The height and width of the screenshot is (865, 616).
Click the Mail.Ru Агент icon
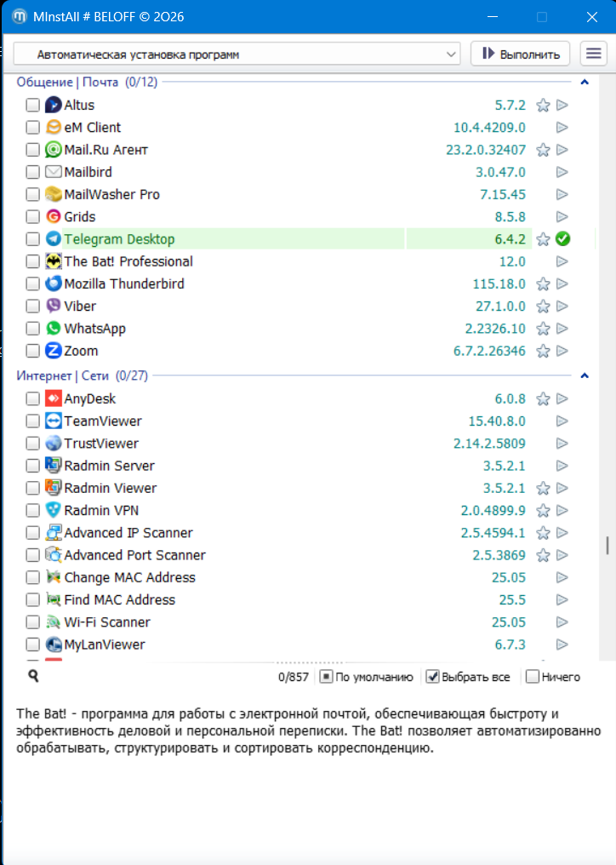tap(53, 150)
